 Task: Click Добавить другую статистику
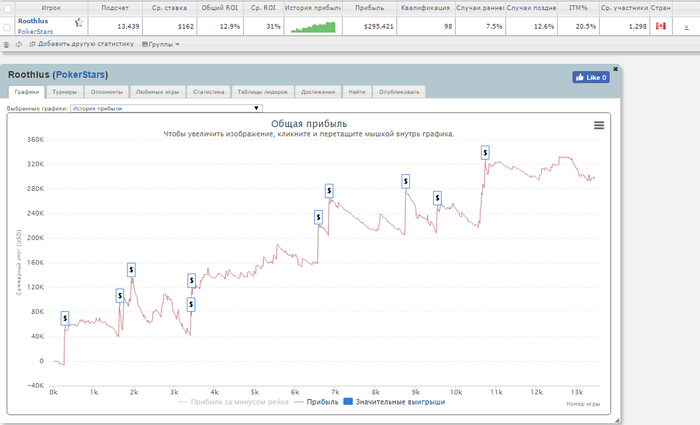pyautogui.click(x=82, y=44)
